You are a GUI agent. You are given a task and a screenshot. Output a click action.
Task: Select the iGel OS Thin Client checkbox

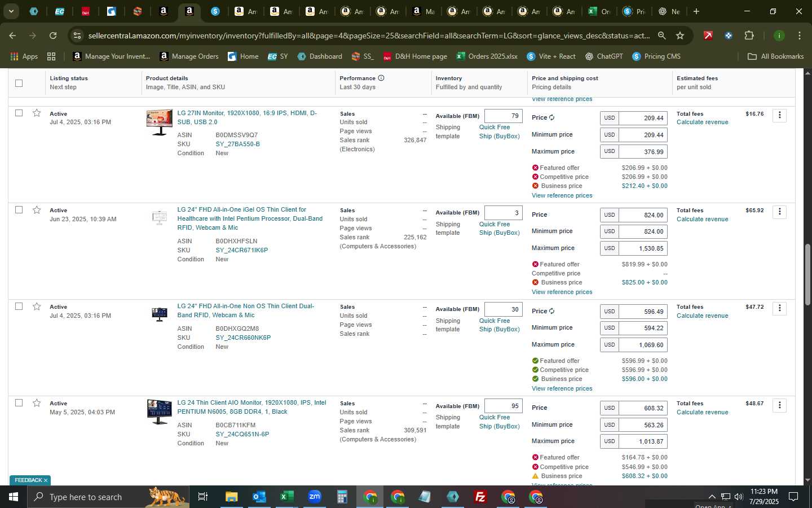click(x=19, y=209)
